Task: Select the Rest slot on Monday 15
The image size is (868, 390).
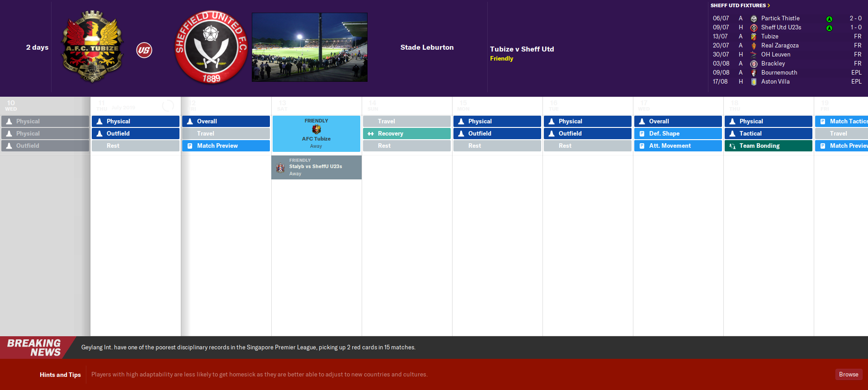Action: 497,146
